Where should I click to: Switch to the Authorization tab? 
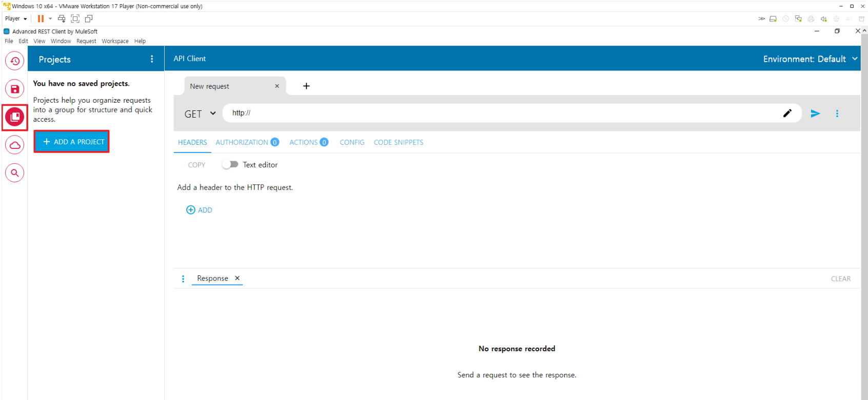click(x=247, y=142)
